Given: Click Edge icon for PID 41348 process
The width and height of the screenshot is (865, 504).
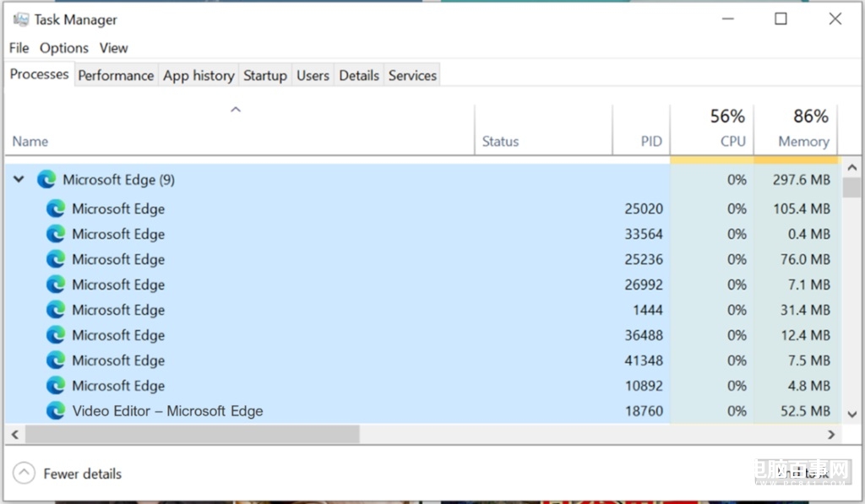Looking at the screenshot, I should (56, 360).
